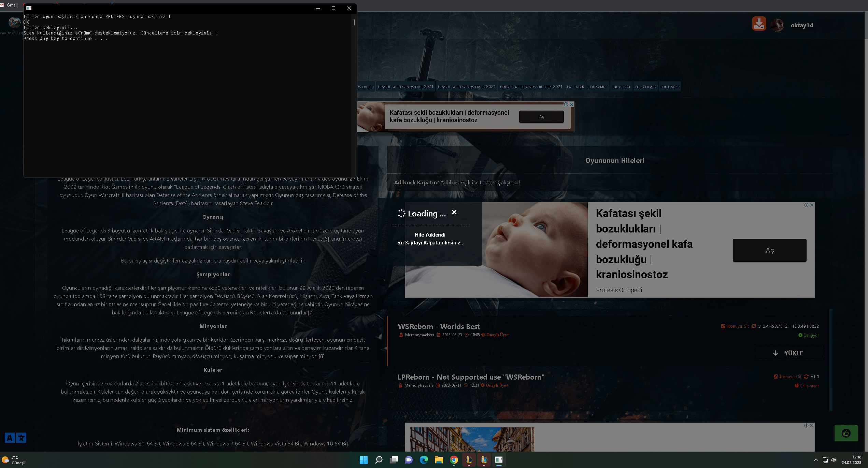Click the Protesis Ortopedi advertiser text
This screenshot has width=868, height=468.
(x=619, y=290)
